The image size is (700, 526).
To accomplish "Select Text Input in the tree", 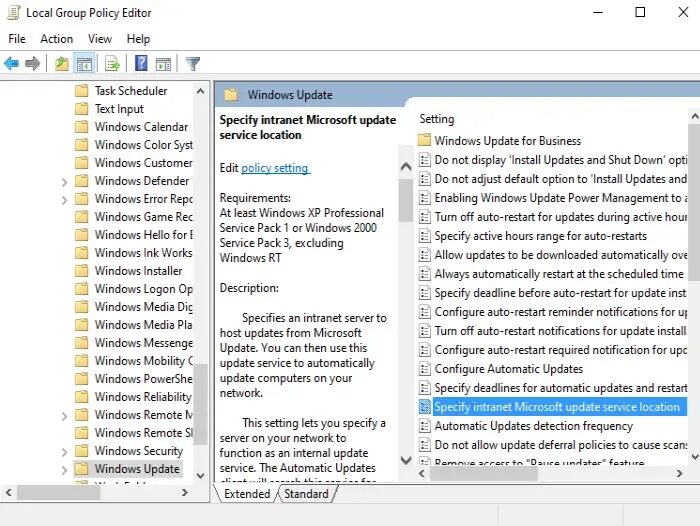I will click(x=119, y=109).
